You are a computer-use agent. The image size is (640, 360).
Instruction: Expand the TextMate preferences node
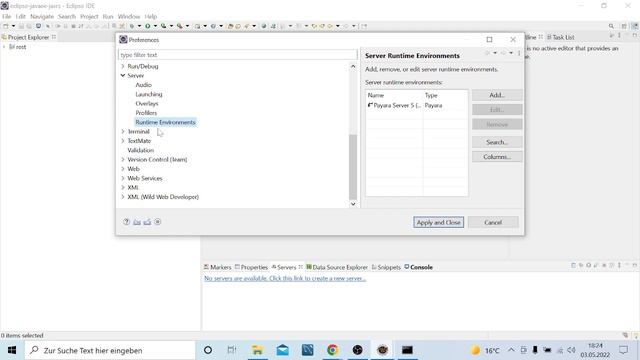click(x=123, y=141)
